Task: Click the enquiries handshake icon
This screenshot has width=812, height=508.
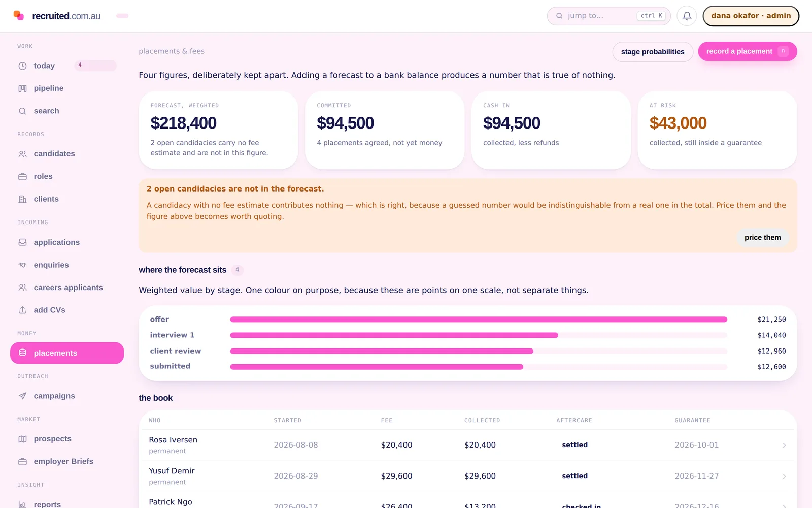Action: click(x=22, y=265)
